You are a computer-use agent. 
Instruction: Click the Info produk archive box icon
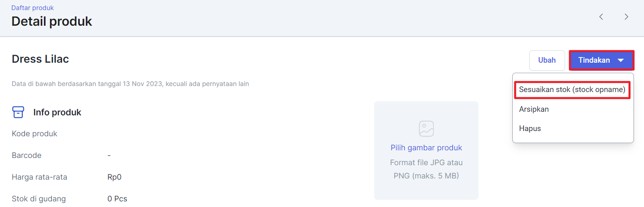point(18,112)
